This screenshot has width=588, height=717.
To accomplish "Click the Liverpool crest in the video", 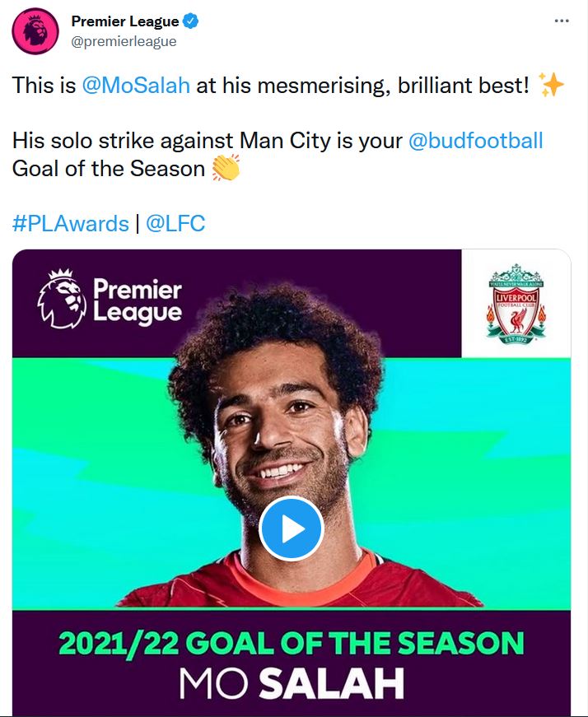I will pos(516,302).
